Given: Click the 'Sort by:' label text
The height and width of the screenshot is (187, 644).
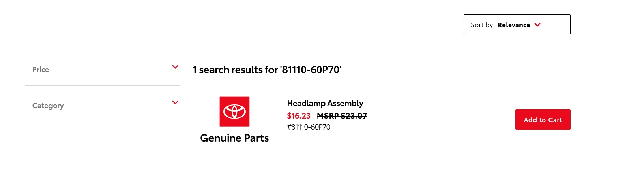Looking at the screenshot, I should (483, 25).
